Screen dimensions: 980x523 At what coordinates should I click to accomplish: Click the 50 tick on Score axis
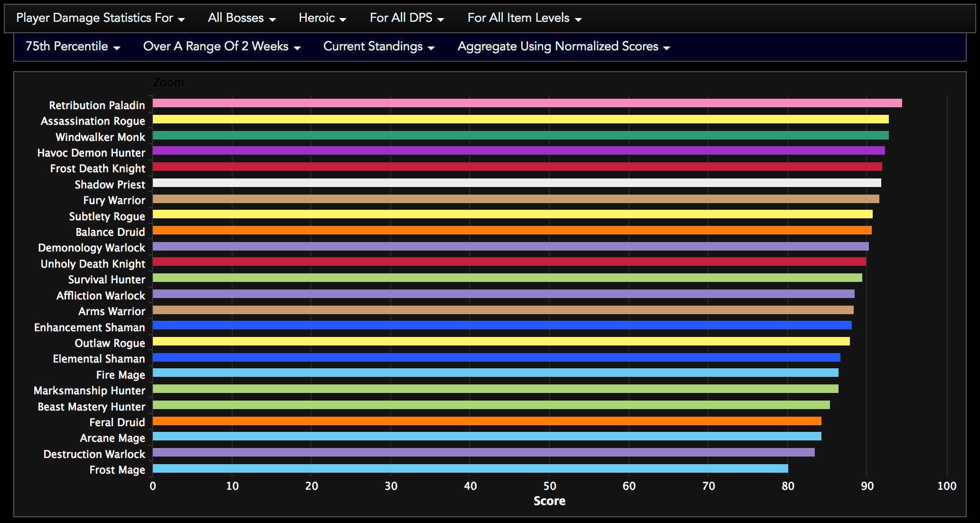549,486
